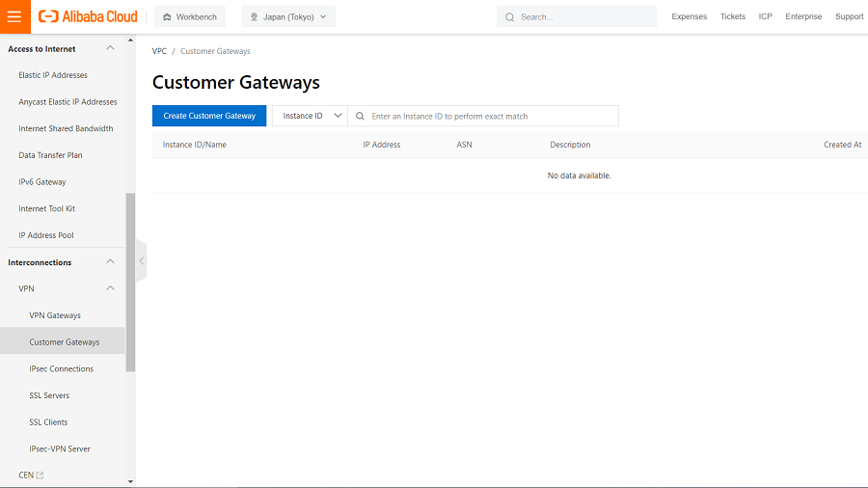The height and width of the screenshot is (488, 868).
Task: Open VPN Gateways
Action: pos(55,315)
